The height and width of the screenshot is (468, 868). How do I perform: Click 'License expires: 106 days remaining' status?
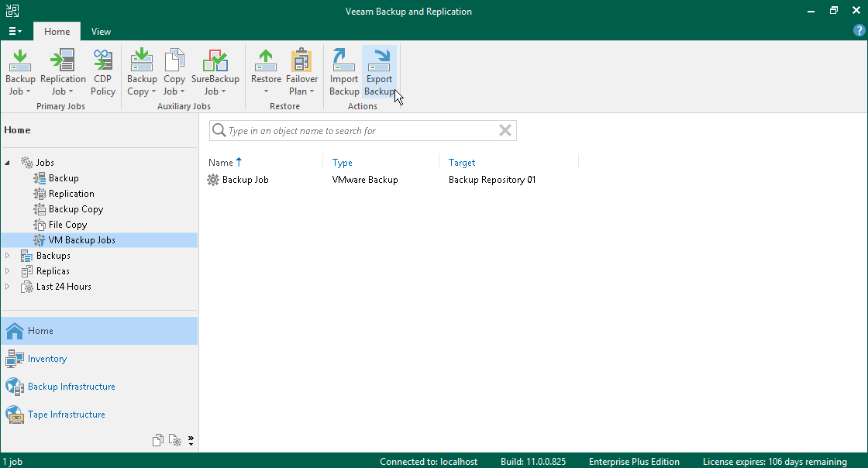pos(774,461)
